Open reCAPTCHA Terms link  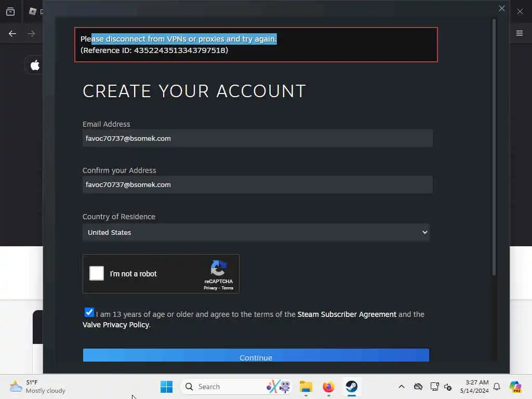click(228, 288)
